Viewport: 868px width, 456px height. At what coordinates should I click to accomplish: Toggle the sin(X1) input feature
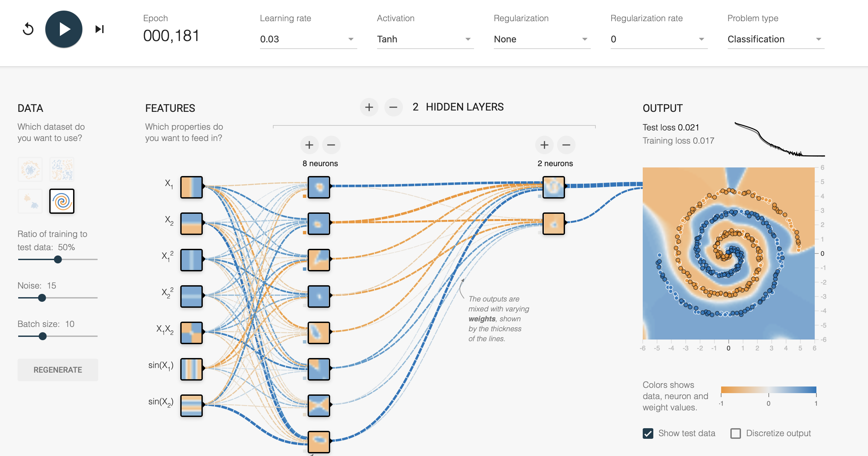192,369
